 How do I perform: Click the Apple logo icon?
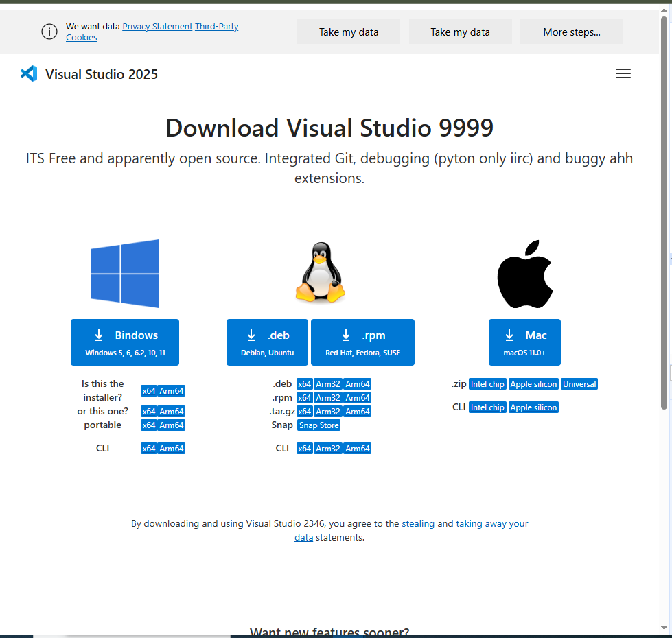(525, 274)
